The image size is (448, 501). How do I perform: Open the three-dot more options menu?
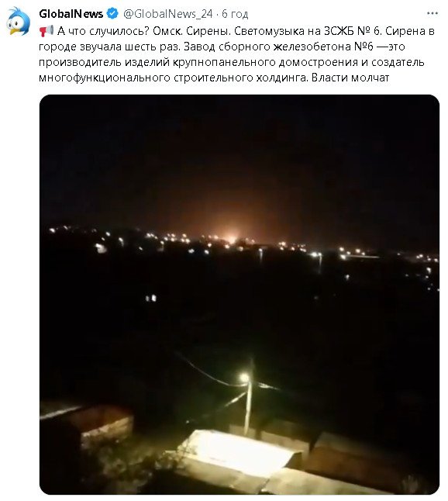(432, 13)
